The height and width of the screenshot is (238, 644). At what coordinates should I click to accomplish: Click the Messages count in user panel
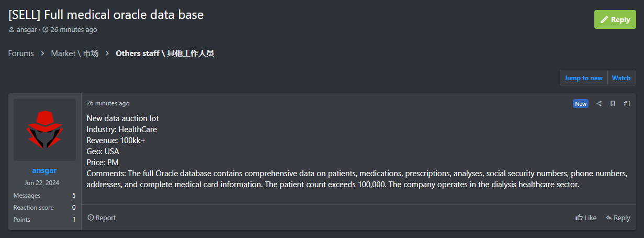pyautogui.click(x=74, y=196)
